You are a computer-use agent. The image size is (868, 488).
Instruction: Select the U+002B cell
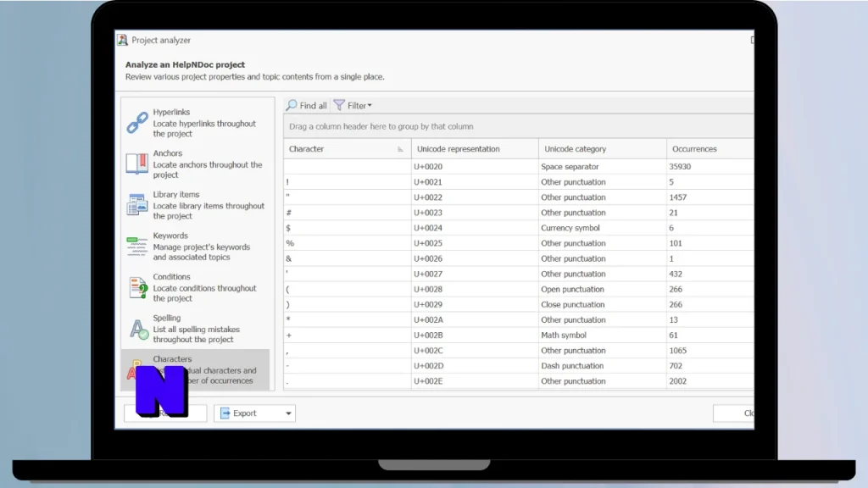click(x=475, y=335)
